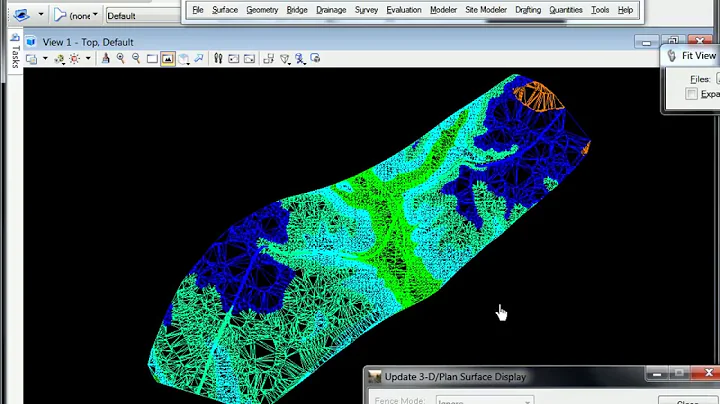Select the Window Area tool
Image resolution: width=720 pixels, height=404 pixels.
tap(152, 59)
